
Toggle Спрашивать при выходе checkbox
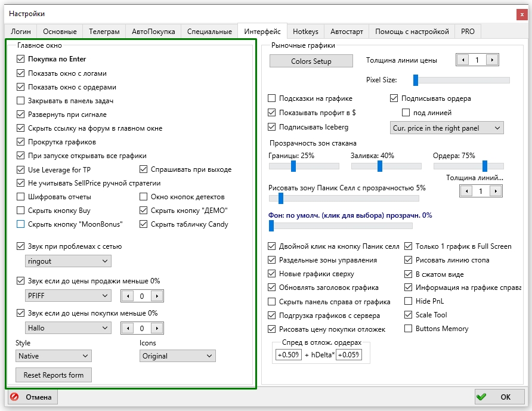coord(144,169)
